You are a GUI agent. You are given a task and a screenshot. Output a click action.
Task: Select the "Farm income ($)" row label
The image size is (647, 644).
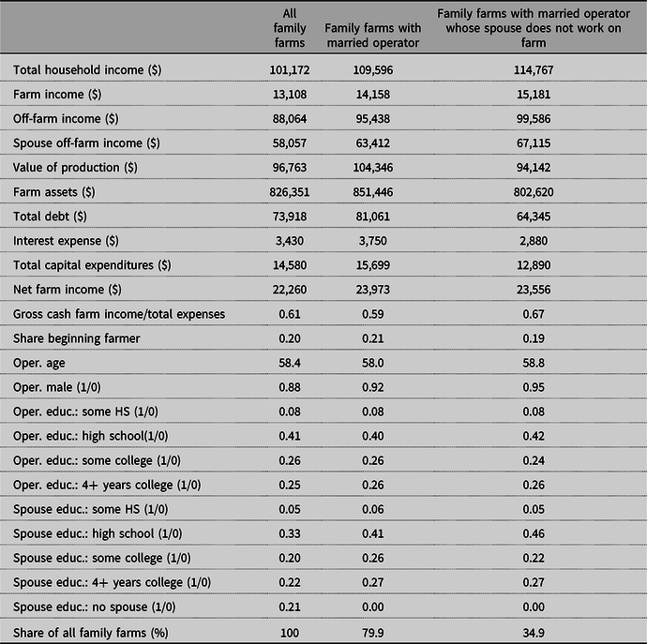55,95
